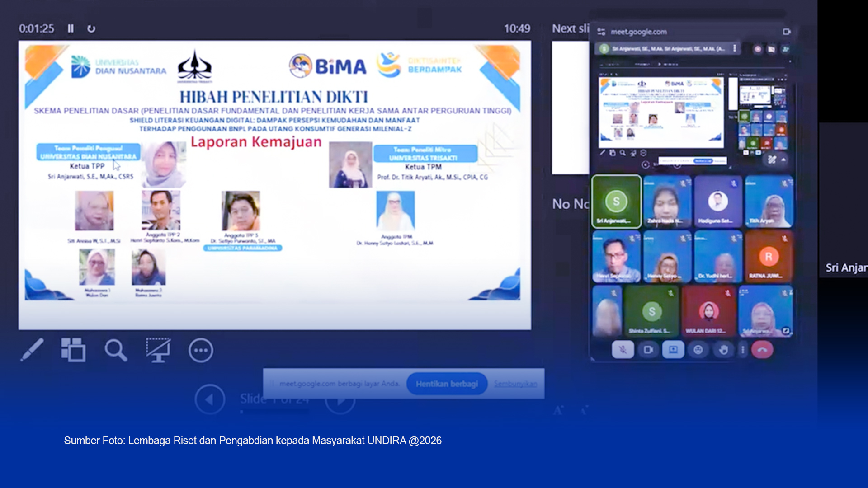Select the Dr. Yudhi participant tile

point(718,257)
